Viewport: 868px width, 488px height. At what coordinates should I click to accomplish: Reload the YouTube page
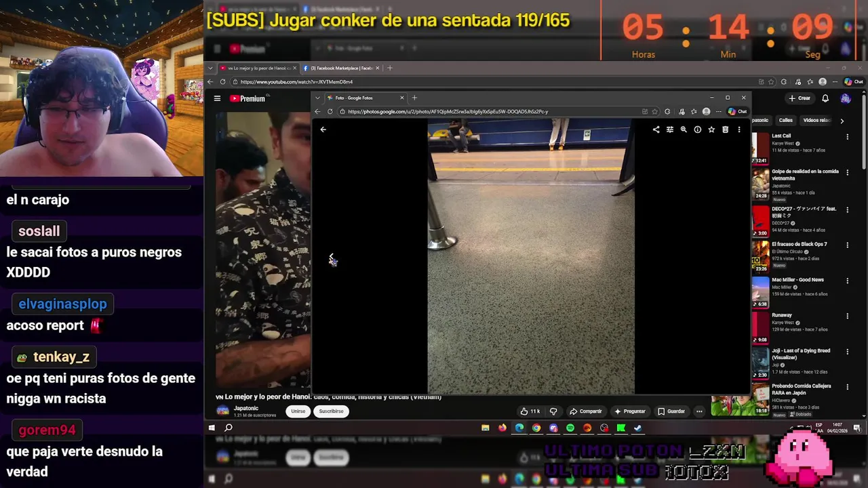point(222,82)
